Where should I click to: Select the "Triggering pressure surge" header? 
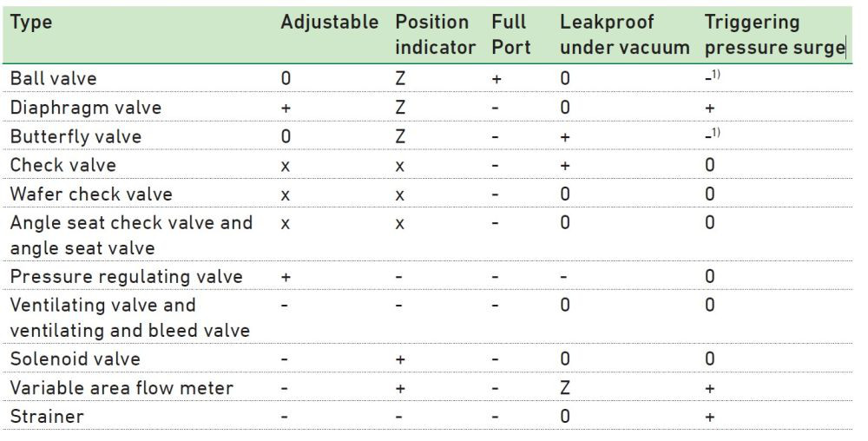pyautogui.click(x=774, y=35)
